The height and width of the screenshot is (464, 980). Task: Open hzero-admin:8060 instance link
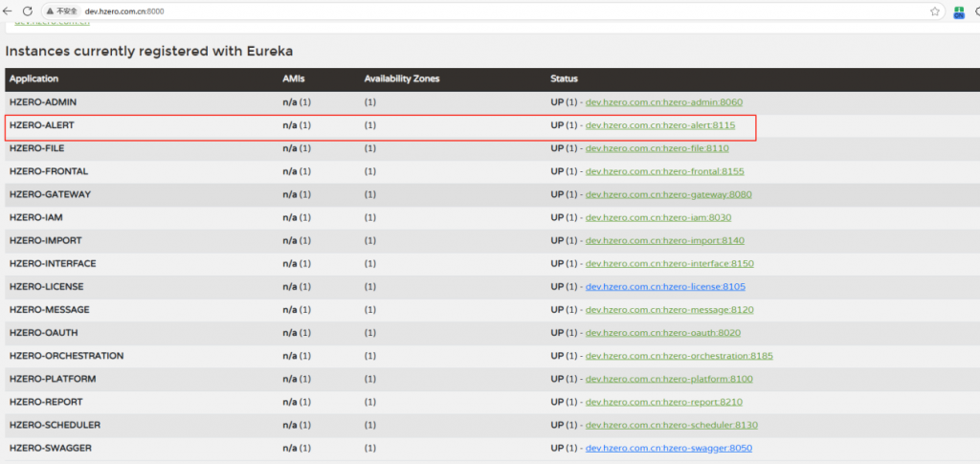click(663, 102)
